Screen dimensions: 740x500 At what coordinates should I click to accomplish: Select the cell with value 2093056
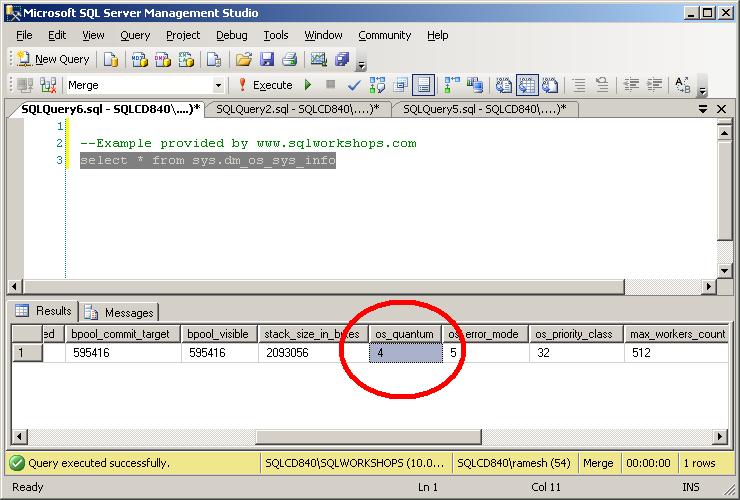coord(313,353)
